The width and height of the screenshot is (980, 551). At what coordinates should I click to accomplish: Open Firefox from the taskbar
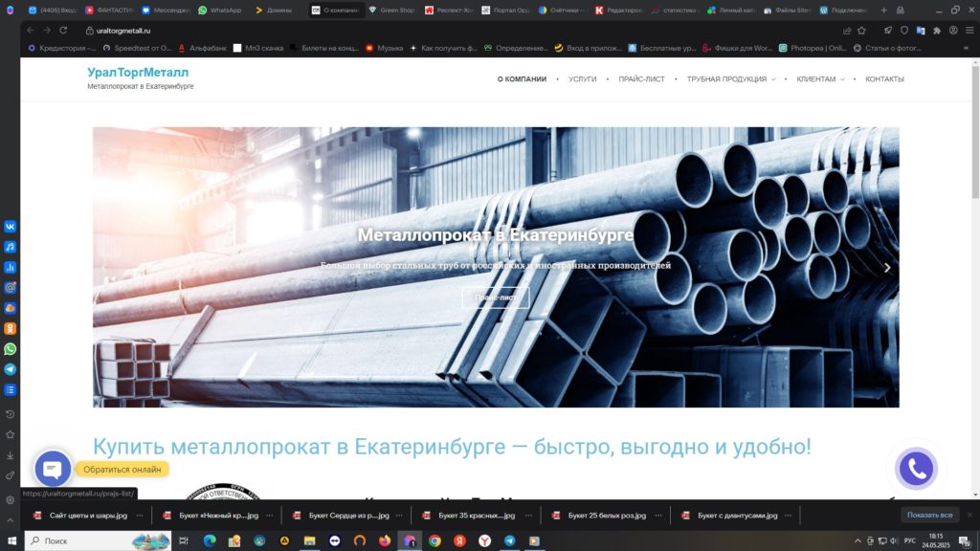tap(385, 541)
